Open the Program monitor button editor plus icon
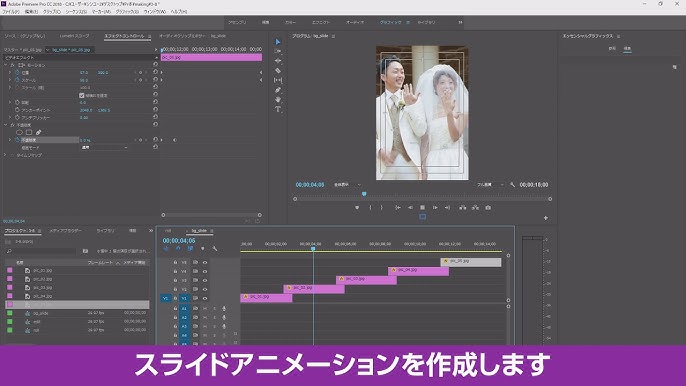Image resolution: width=686 pixels, height=386 pixels. pyautogui.click(x=546, y=218)
